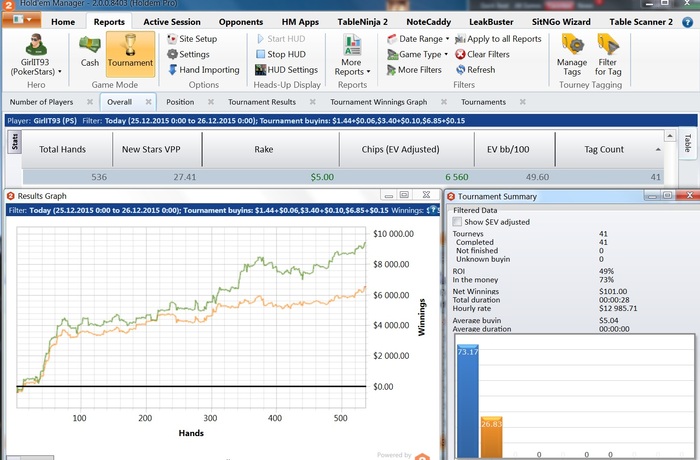Click the Hourly rate $12 985.71 value
The width and height of the screenshot is (700, 460).
pos(618,309)
